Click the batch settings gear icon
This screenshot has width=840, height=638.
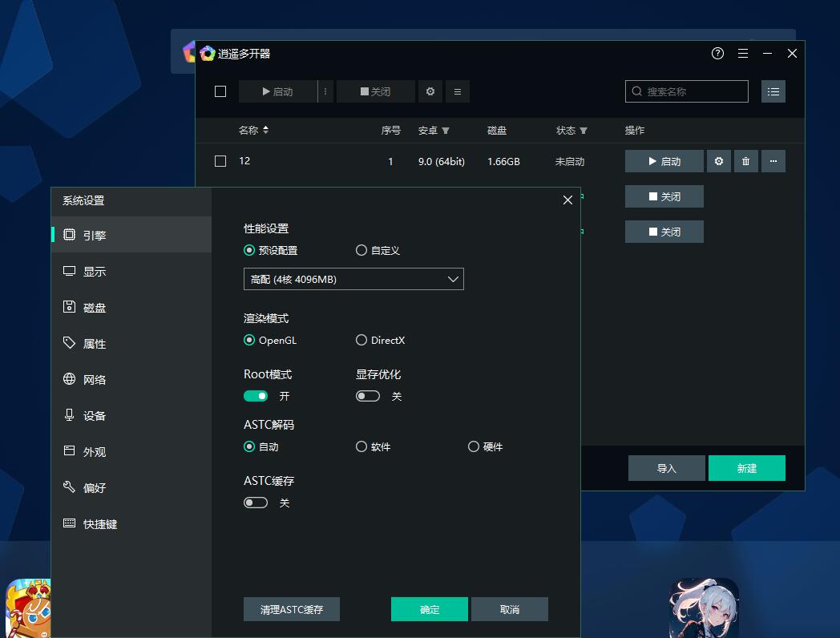[x=430, y=91]
